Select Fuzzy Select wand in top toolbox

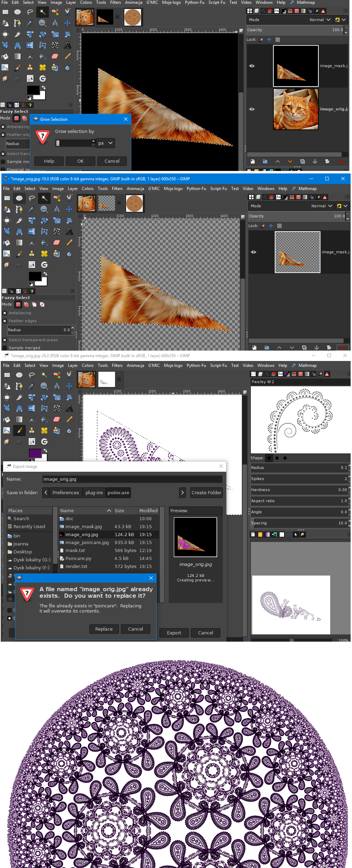coord(42,12)
